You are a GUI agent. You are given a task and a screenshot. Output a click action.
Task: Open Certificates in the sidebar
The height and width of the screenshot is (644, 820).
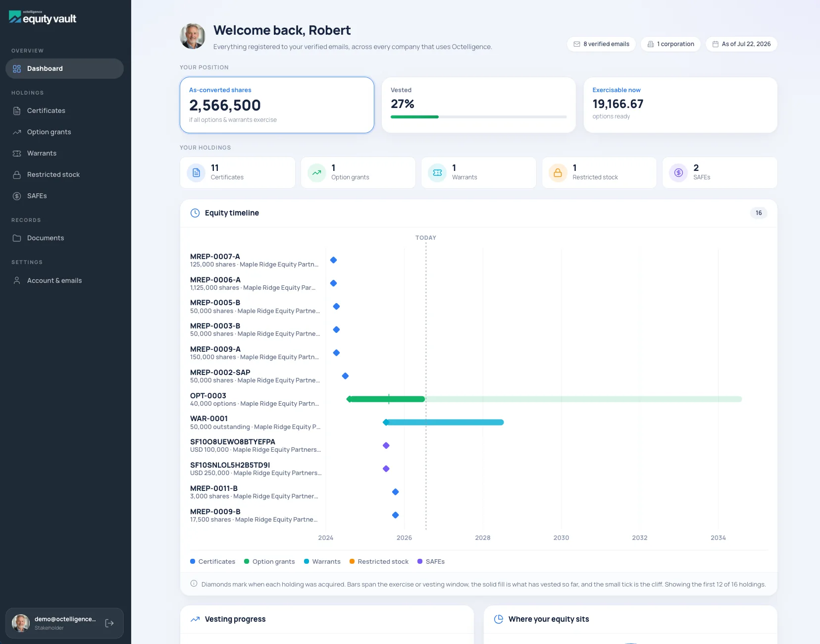point(64,110)
